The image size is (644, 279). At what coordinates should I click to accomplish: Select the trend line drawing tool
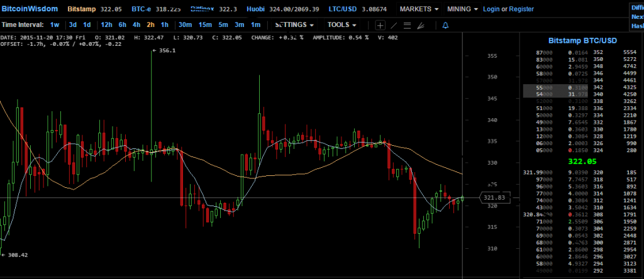click(x=394, y=25)
